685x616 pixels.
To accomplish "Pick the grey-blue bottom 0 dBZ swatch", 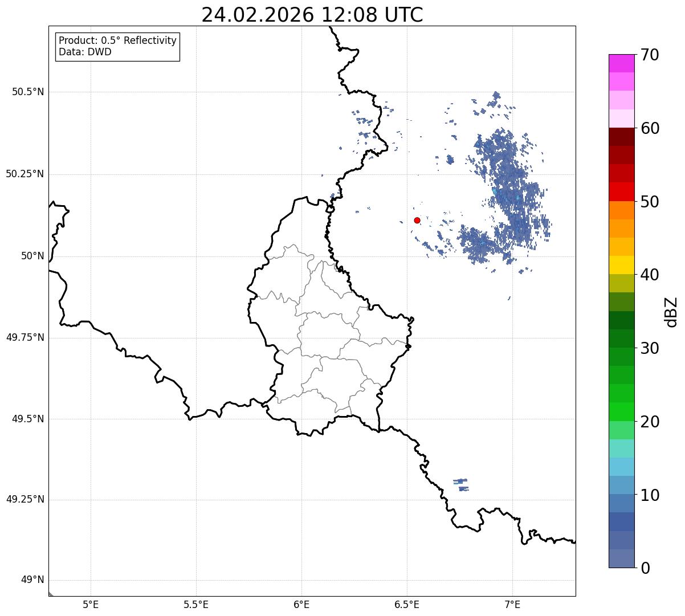I will click(622, 558).
